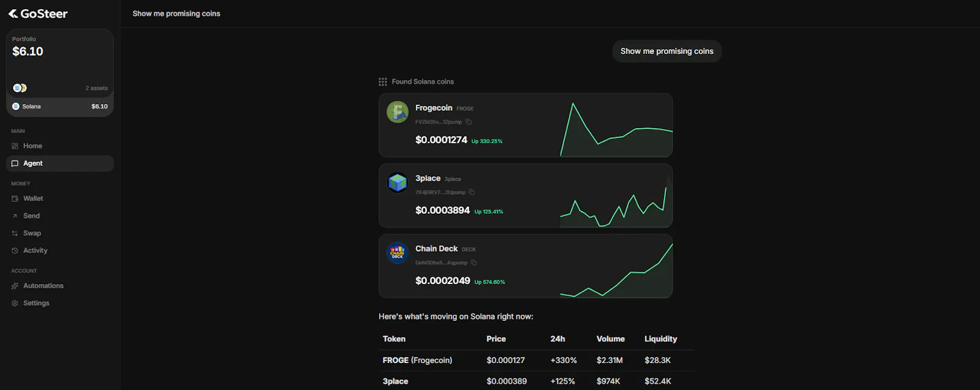The image size is (980, 390).
Task: Click the Frogecoin price chart
Action: pyautogui.click(x=616, y=129)
